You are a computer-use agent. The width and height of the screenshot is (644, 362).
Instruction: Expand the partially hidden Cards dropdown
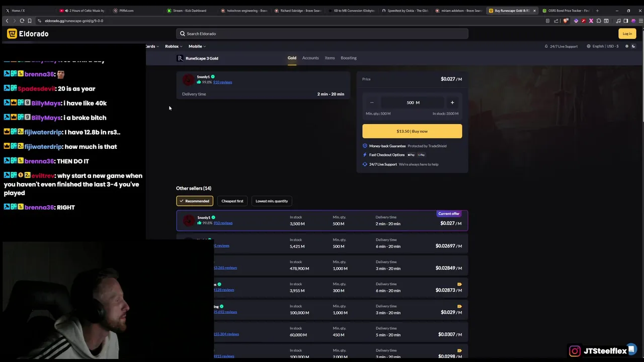pos(152,46)
